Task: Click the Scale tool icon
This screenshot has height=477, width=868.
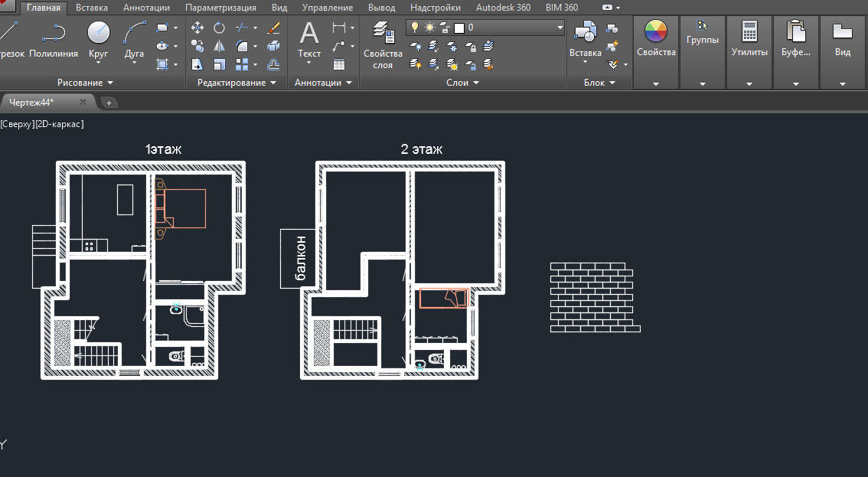Action: pyautogui.click(x=219, y=65)
